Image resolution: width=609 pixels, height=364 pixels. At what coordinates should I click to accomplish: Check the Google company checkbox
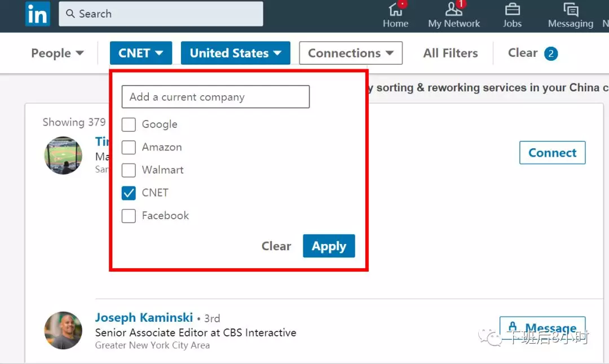[x=129, y=125]
